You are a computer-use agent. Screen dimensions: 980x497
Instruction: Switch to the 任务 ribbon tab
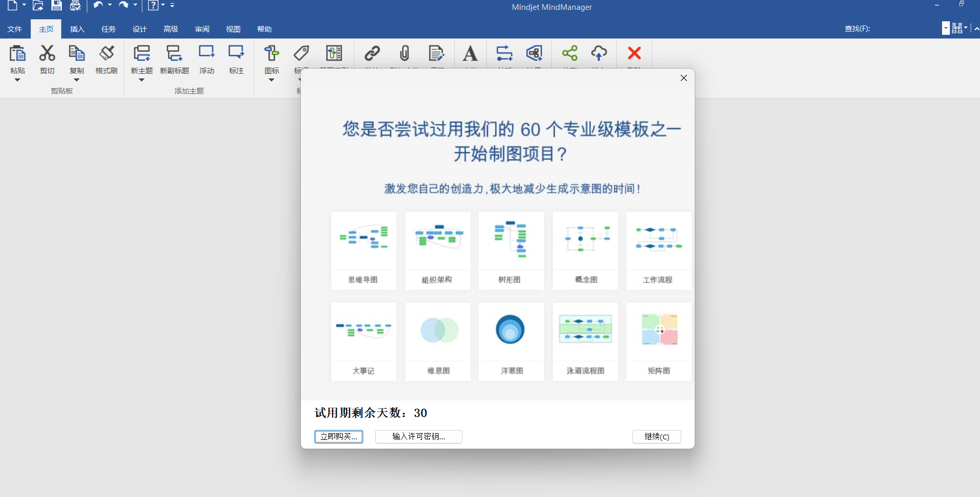point(109,29)
